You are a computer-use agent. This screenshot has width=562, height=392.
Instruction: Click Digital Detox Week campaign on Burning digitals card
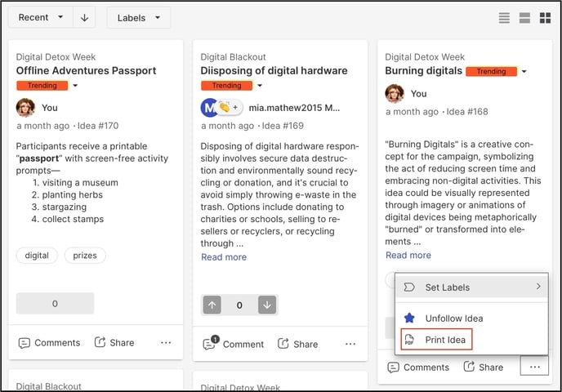point(425,57)
